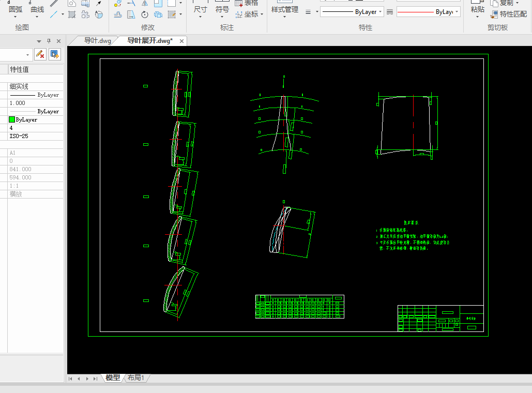Pin the properties panel with pushpin
Image resolution: width=532 pixels, height=393 pixels.
[x=49, y=41]
